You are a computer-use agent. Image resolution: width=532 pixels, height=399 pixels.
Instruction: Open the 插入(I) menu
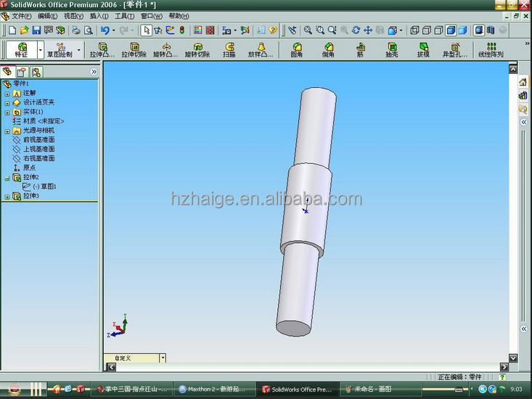point(99,15)
